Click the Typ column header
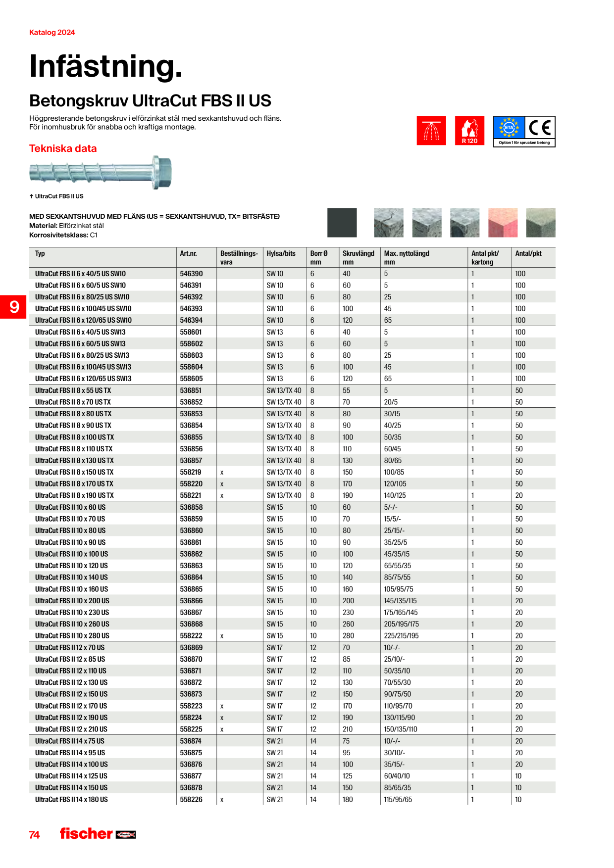614x868 pixels. (40, 253)
